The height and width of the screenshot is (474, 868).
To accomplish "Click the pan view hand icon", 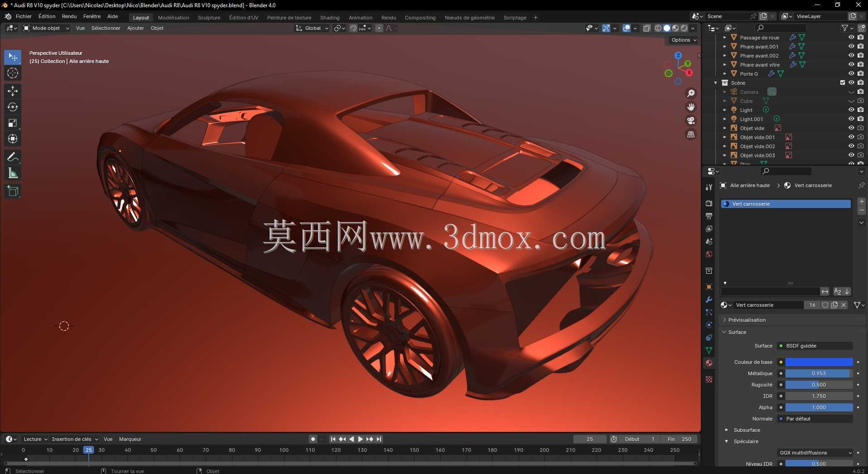I will coord(691,107).
